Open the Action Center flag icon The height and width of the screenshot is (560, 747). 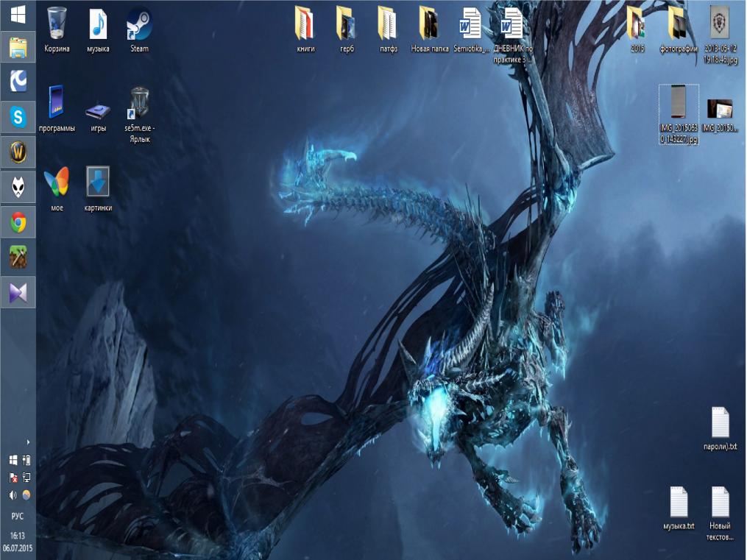click(x=13, y=478)
